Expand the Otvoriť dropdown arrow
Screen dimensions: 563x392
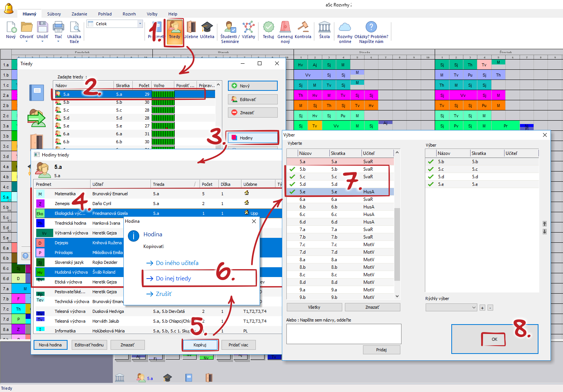click(x=26, y=41)
